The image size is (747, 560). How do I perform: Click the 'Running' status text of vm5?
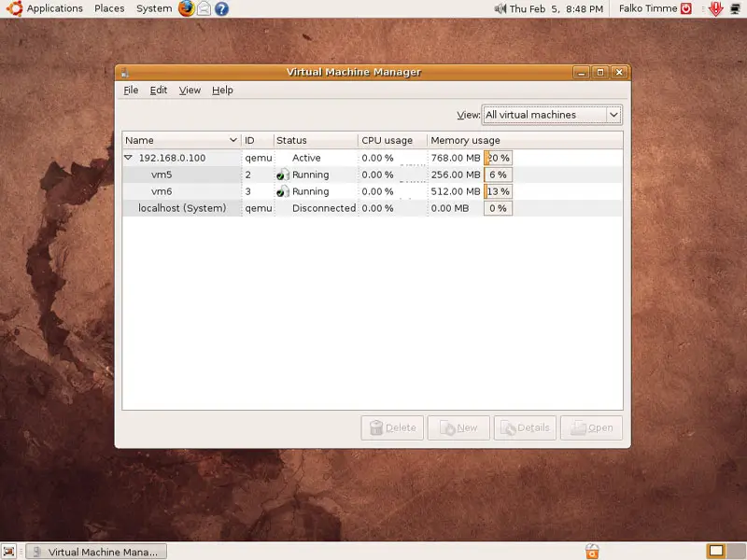(311, 175)
